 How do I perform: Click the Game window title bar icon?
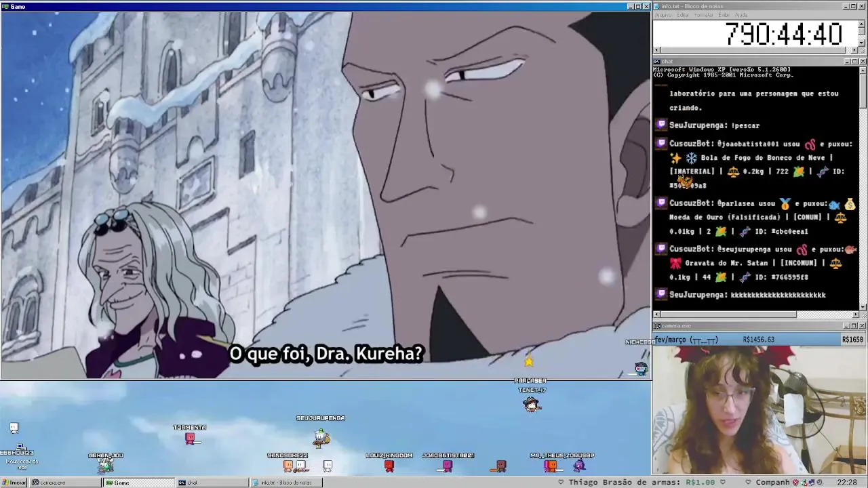pos(5,6)
